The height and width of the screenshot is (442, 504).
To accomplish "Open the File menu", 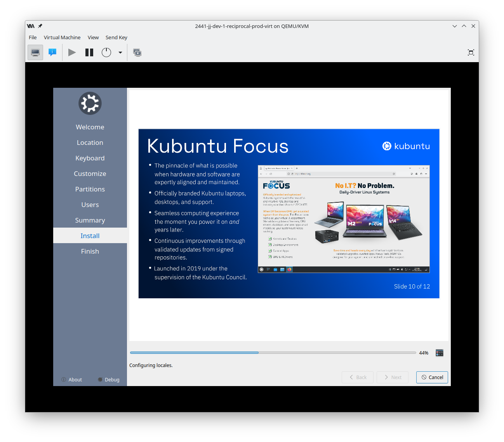I will click(33, 38).
